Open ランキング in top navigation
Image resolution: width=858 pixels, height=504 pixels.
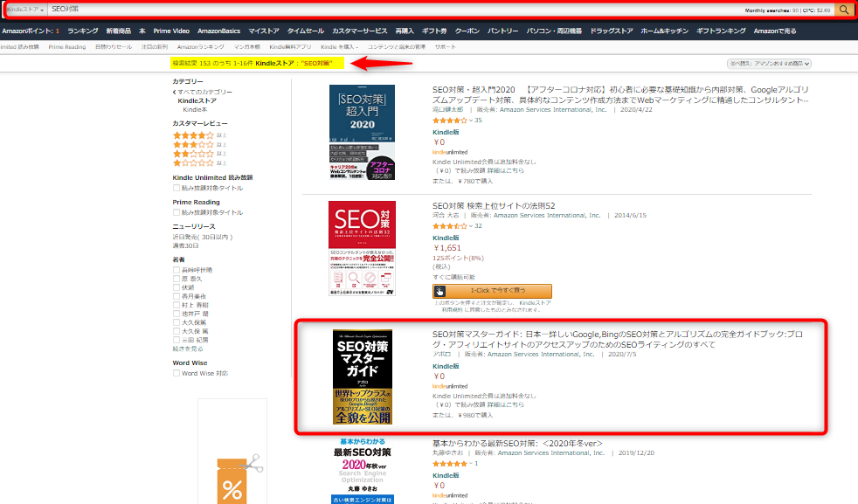(83, 31)
